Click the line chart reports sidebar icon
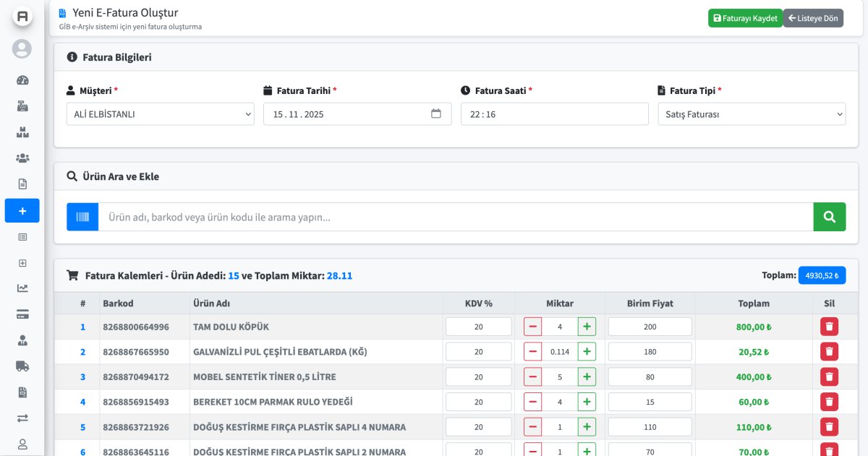This screenshot has width=868, height=456. tap(22, 288)
